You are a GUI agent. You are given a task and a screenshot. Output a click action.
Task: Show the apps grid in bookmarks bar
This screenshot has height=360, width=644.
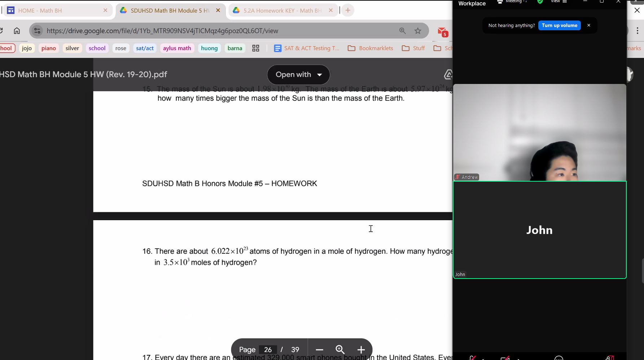(256, 48)
